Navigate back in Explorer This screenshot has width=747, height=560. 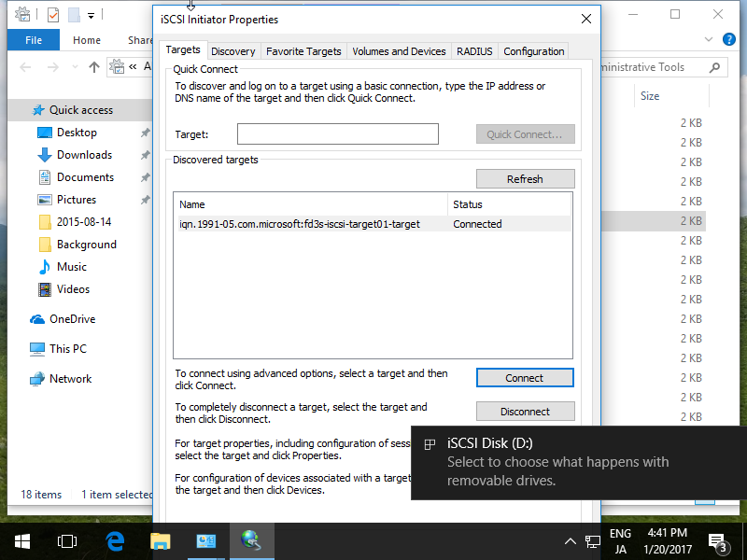pyautogui.click(x=26, y=67)
